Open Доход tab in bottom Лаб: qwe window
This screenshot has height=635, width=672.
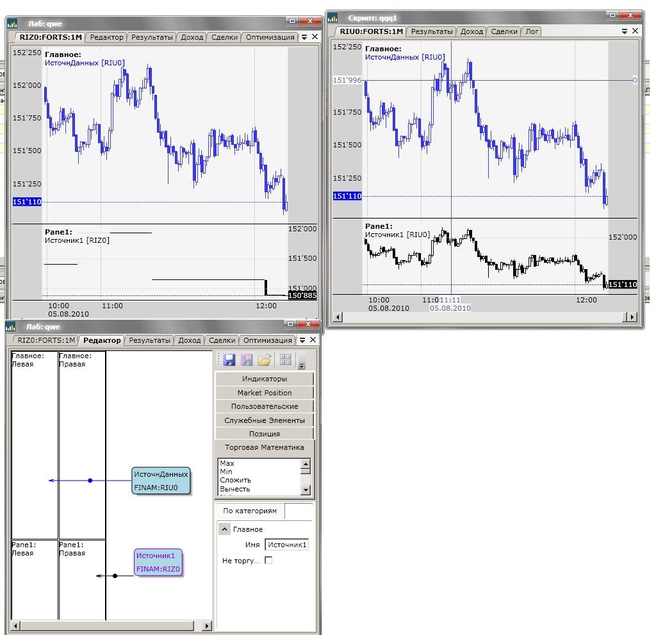[190, 340]
